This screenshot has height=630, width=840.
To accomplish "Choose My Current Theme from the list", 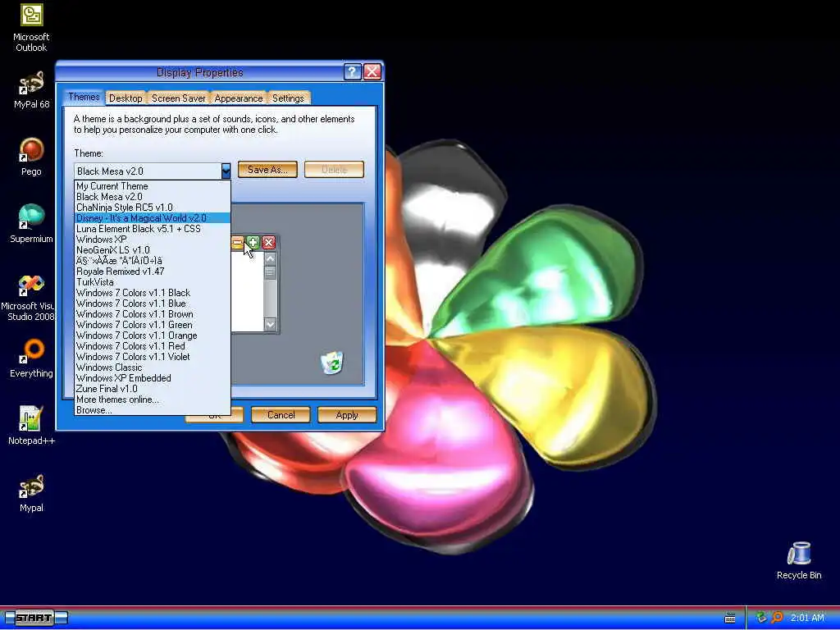I will (x=152, y=186).
